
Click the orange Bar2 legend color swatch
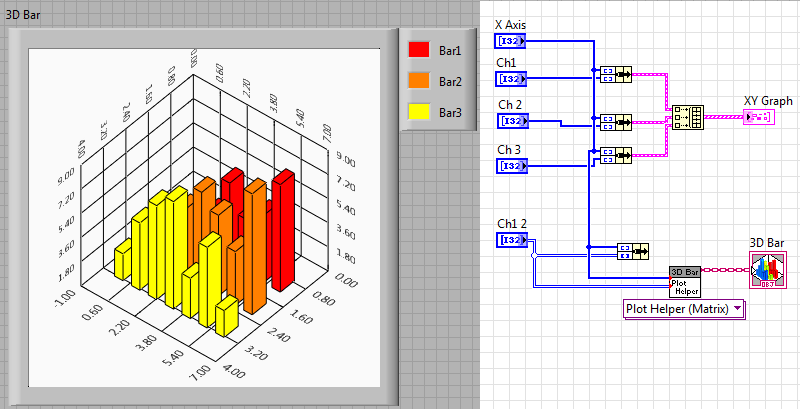point(419,81)
